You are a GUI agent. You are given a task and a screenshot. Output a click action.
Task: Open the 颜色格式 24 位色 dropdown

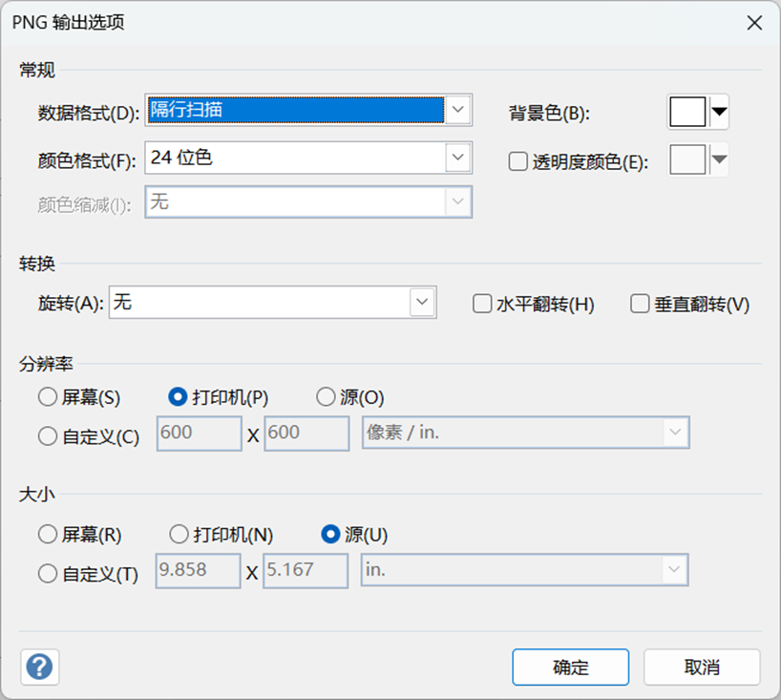459,158
